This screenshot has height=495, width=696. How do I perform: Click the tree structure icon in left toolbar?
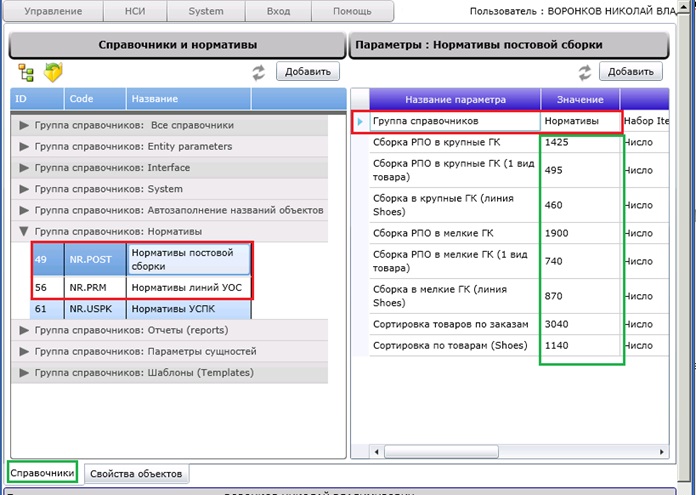click(26, 72)
